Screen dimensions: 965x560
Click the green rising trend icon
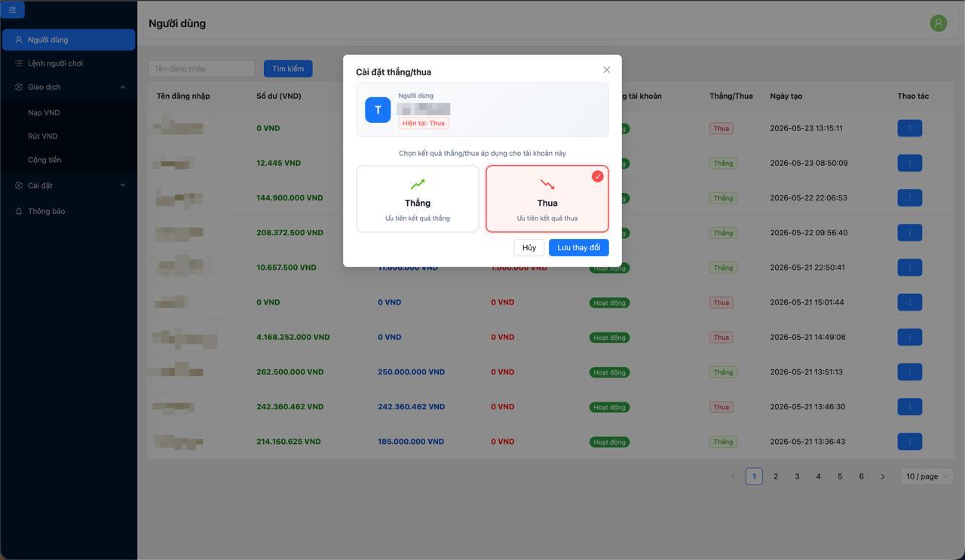point(418,184)
